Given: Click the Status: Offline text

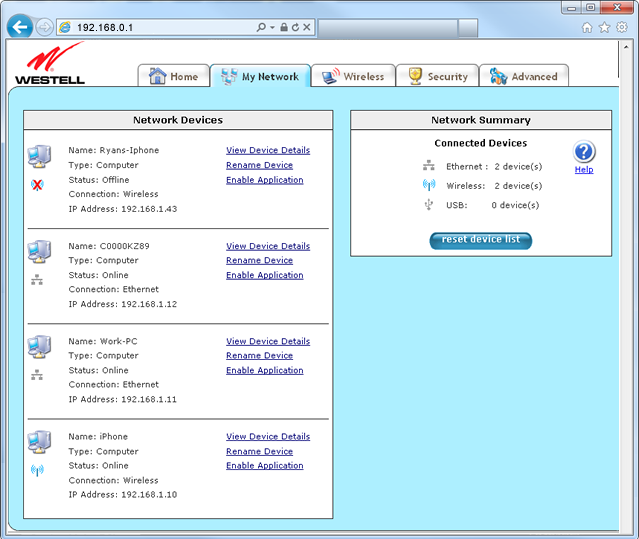Looking at the screenshot, I should point(99,180).
